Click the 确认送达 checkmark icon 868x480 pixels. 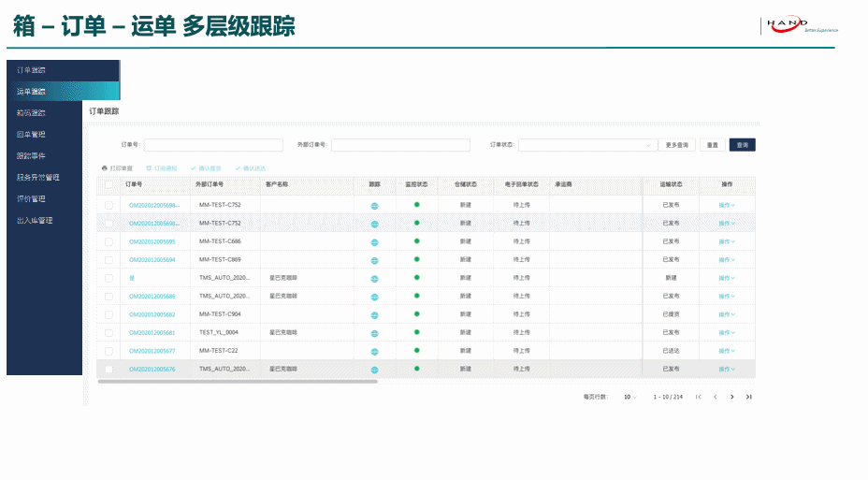click(x=238, y=167)
